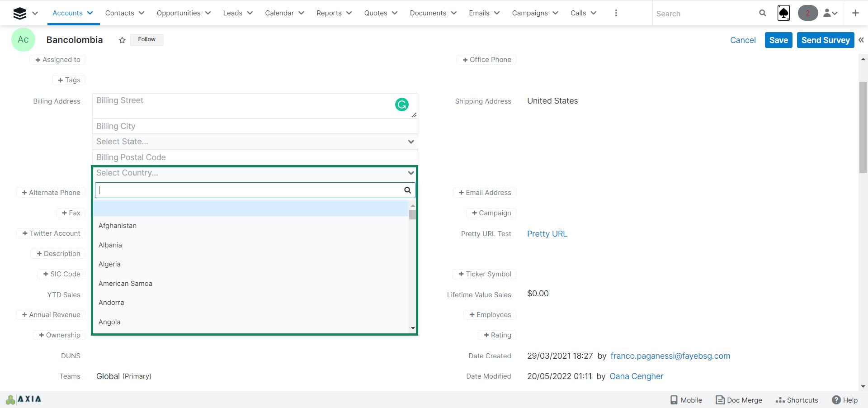Viewport: 868px width, 408px height.
Task: Focus the Billing City field
Action: point(255,126)
